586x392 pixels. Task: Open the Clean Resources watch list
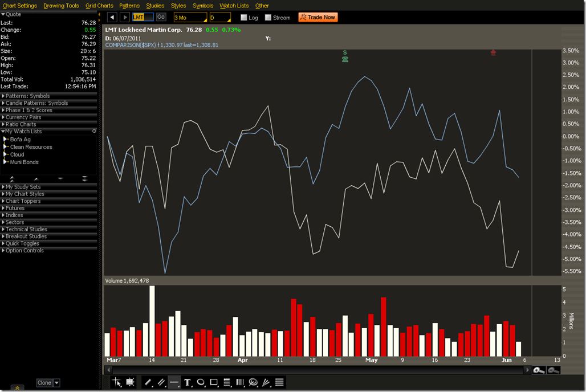coord(31,147)
